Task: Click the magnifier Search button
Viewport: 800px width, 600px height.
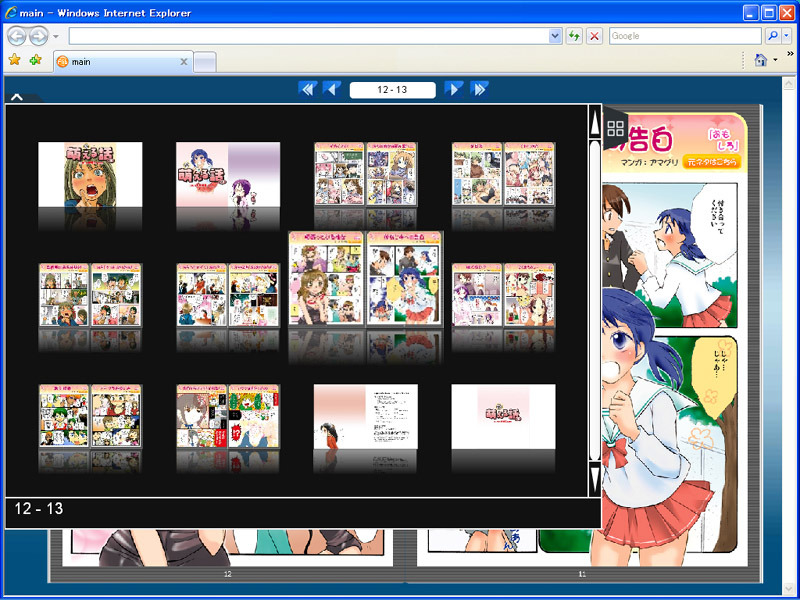Action: click(x=773, y=36)
